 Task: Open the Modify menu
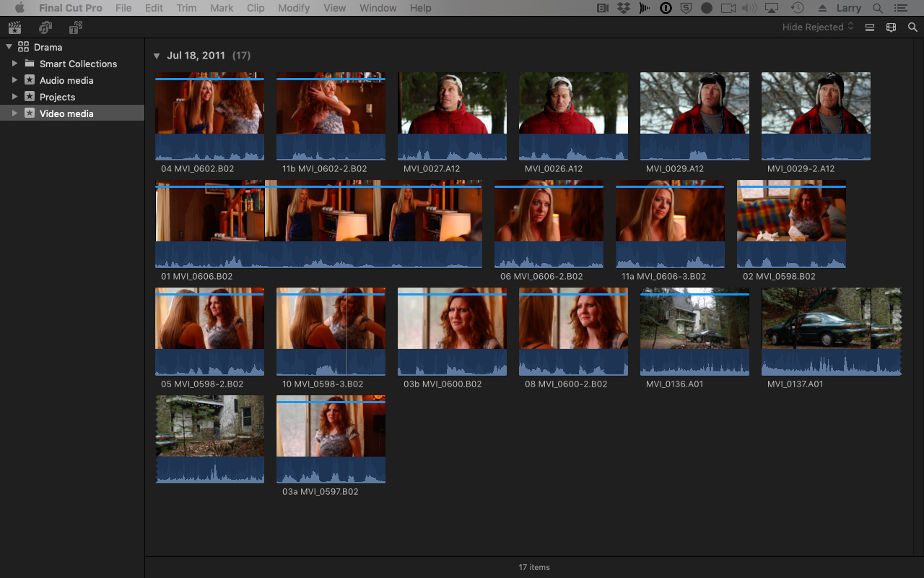(294, 8)
